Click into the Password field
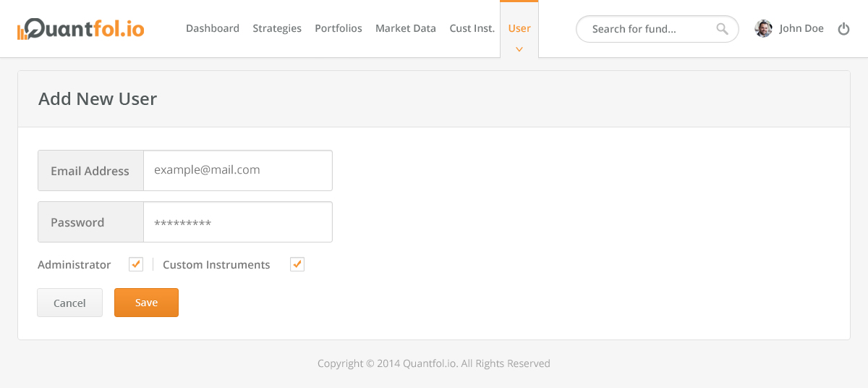 tap(237, 222)
